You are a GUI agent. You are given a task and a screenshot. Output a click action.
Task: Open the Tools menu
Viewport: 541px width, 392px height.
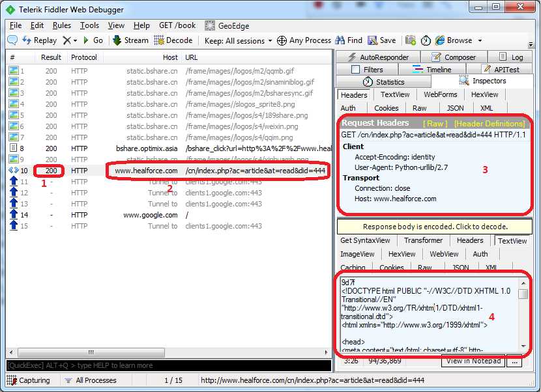pyautogui.click(x=89, y=25)
